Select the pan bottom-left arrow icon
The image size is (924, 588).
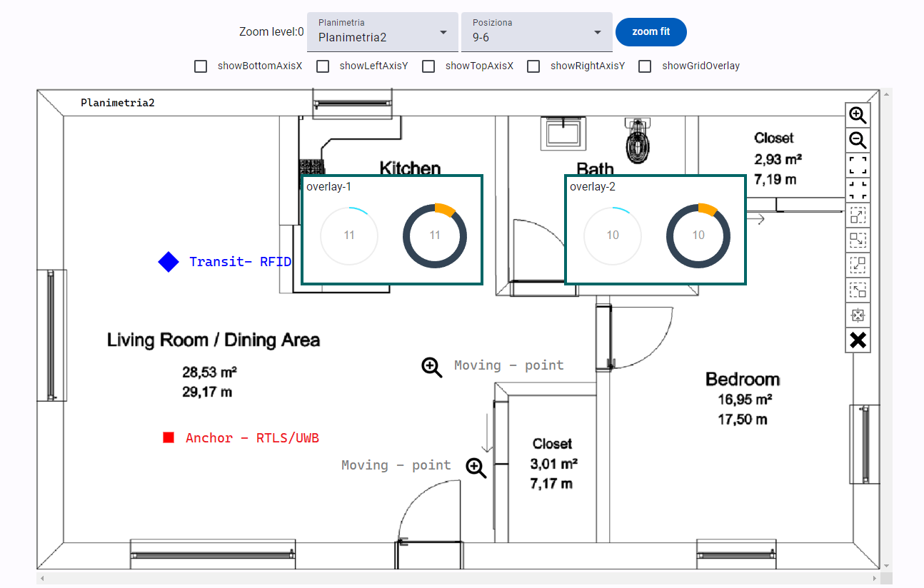click(x=857, y=265)
